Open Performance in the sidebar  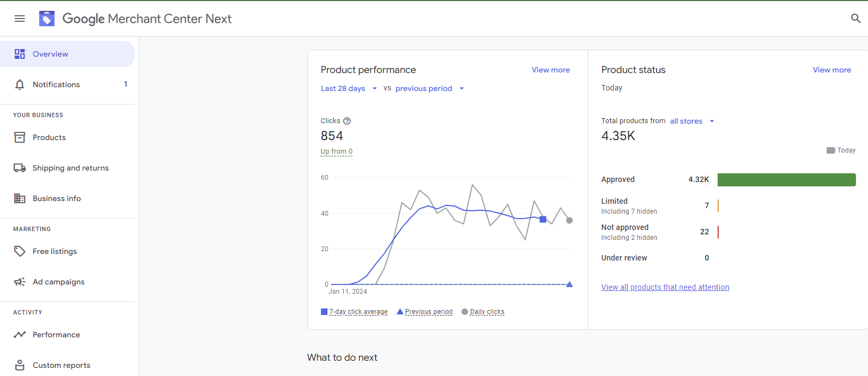[67, 335]
